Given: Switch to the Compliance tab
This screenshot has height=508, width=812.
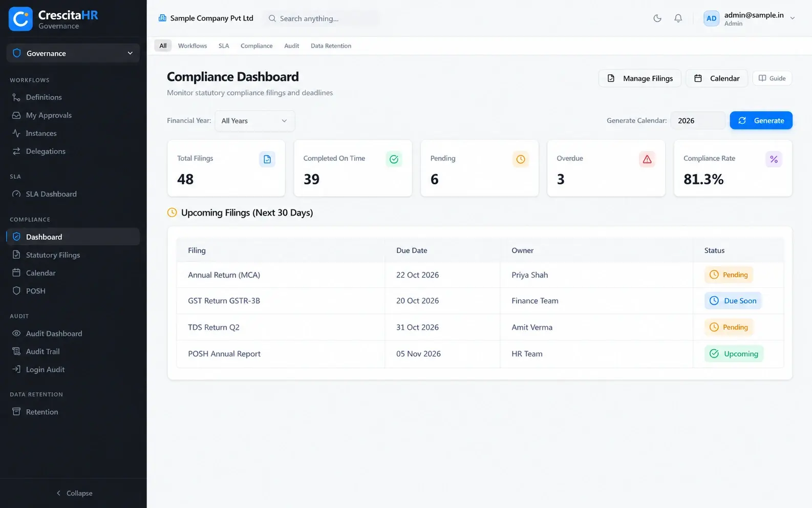Looking at the screenshot, I should tap(257, 46).
